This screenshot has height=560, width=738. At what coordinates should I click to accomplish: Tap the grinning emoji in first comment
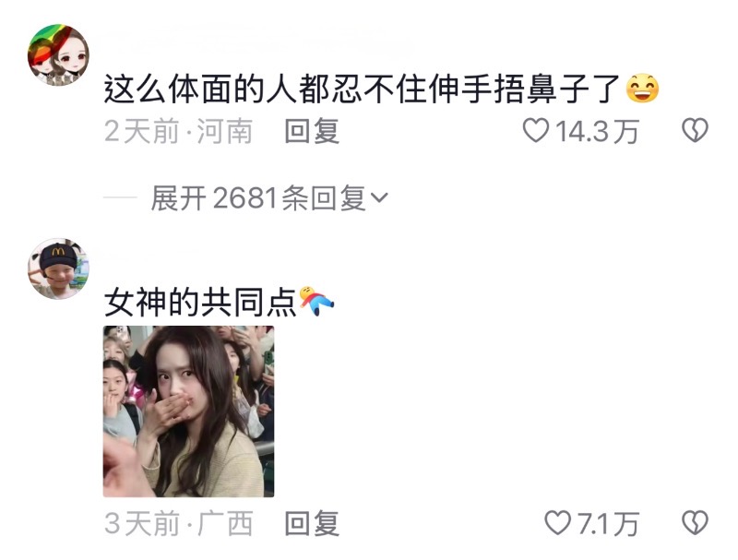click(642, 89)
